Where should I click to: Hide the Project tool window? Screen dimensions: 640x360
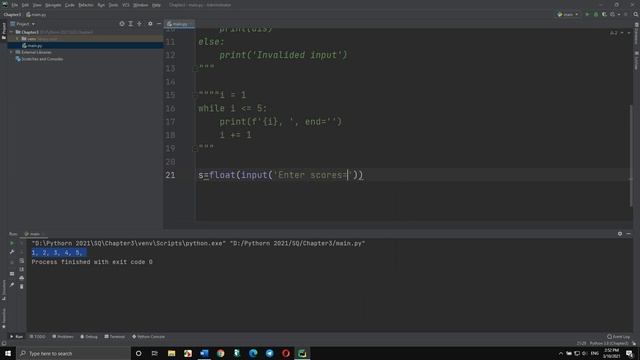(x=159, y=24)
